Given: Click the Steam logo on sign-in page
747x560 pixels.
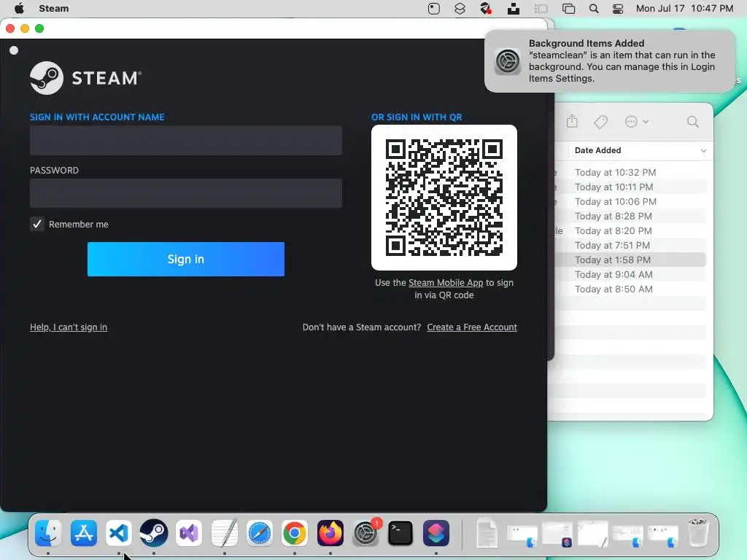Looking at the screenshot, I should click(x=86, y=78).
